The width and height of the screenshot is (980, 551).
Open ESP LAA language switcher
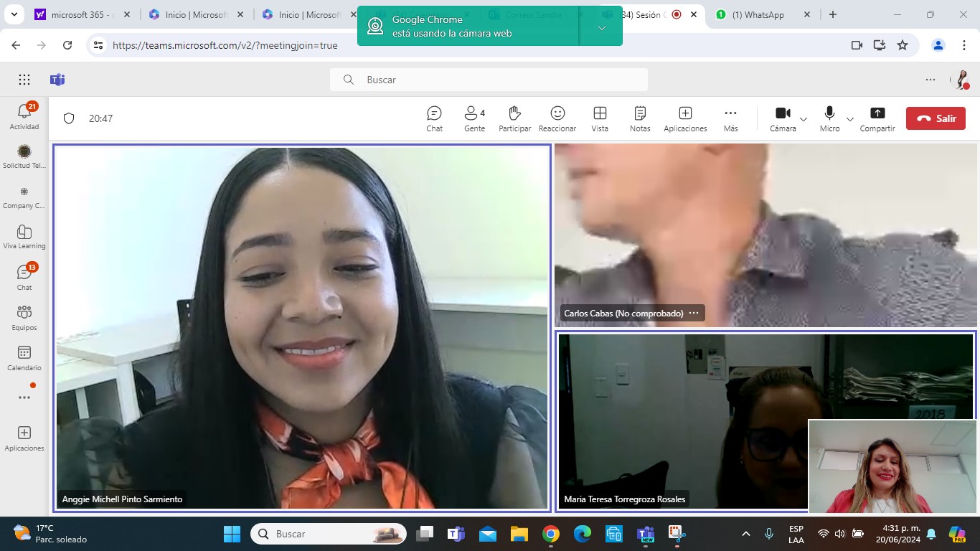(796, 534)
